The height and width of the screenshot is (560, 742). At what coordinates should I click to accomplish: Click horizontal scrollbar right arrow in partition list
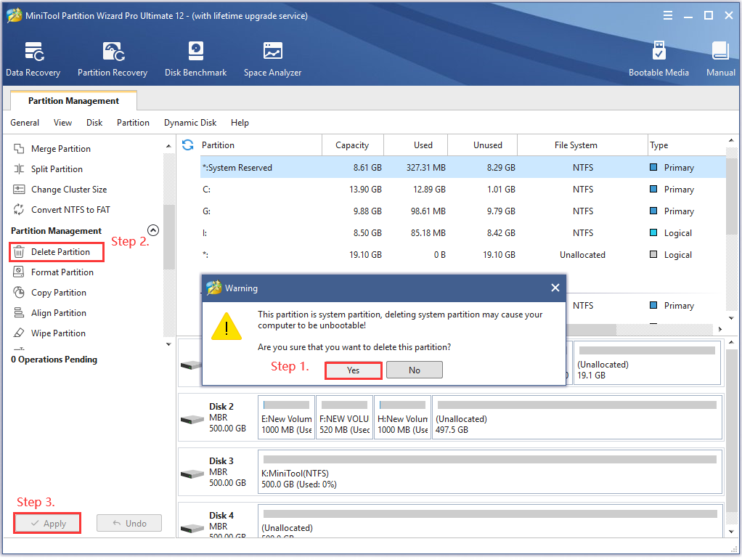pos(719,330)
